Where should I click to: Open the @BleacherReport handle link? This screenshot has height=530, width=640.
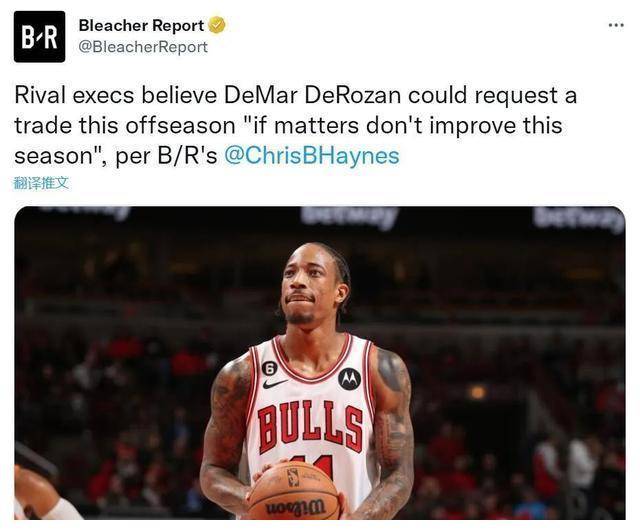[143, 47]
